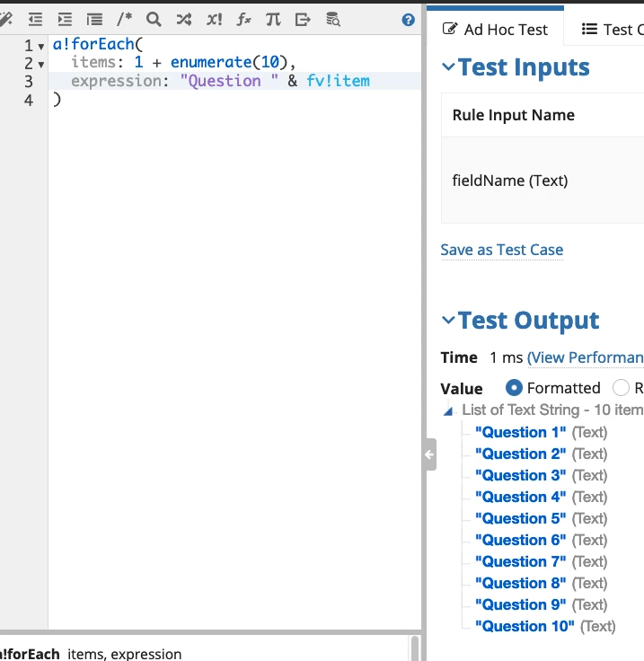This screenshot has width=644, height=661.
Task: Click the "Question 2" output row
Action: 542,454
